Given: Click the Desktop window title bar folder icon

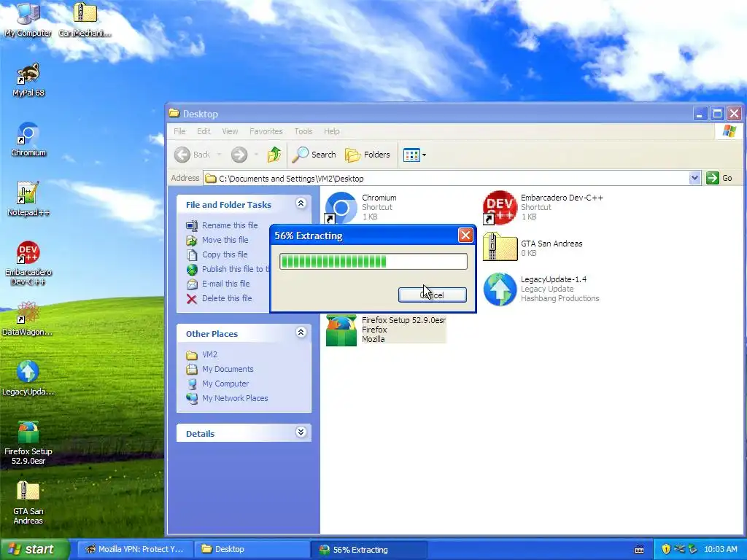Looking at the screenshot, I should [174, 113].
